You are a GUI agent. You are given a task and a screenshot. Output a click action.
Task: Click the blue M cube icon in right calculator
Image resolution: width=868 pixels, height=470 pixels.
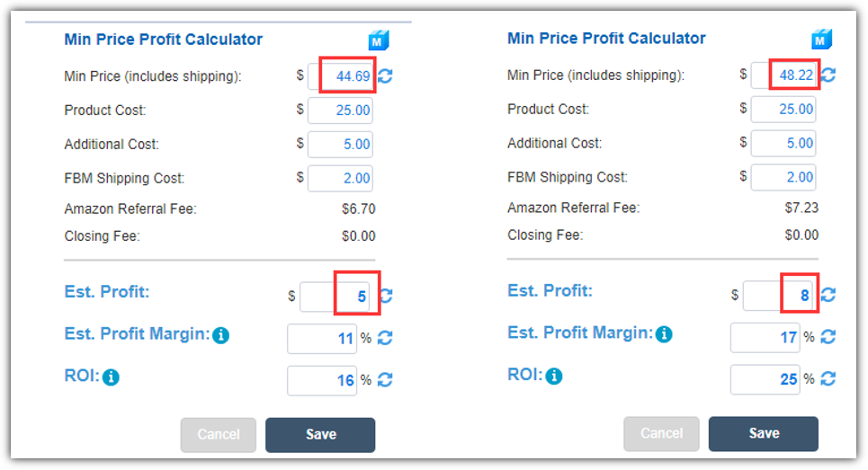pos(821,40)
